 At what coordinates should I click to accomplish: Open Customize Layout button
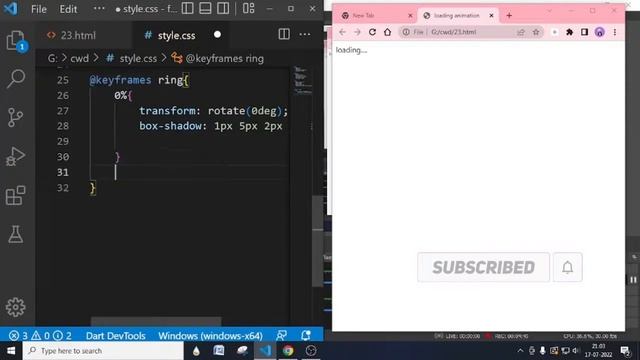click(249, 8)
